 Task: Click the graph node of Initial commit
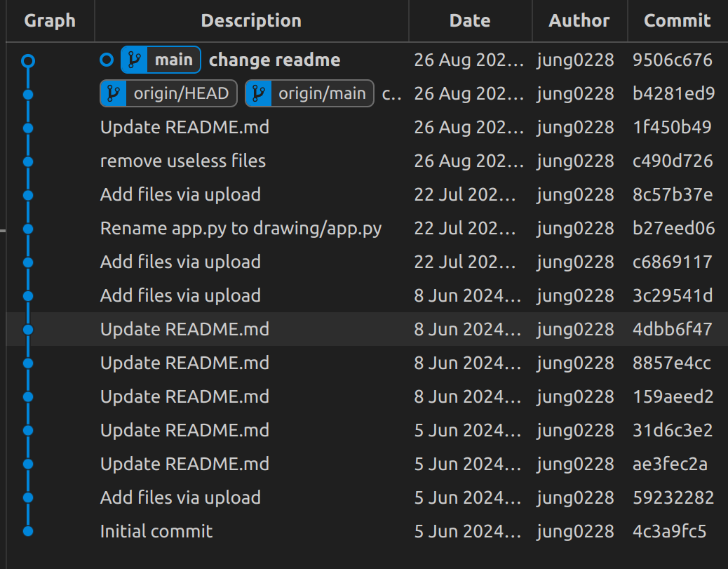(x=28, y=531)
